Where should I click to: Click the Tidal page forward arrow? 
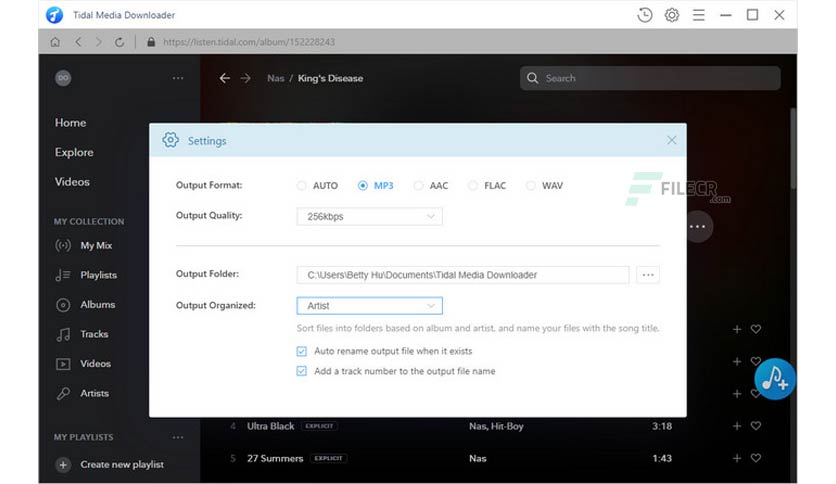pyautogui.click(x=245, y=78)
